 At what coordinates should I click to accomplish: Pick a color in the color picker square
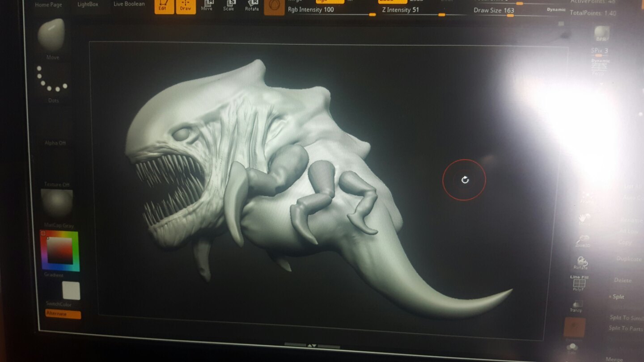tap(60, 250)
